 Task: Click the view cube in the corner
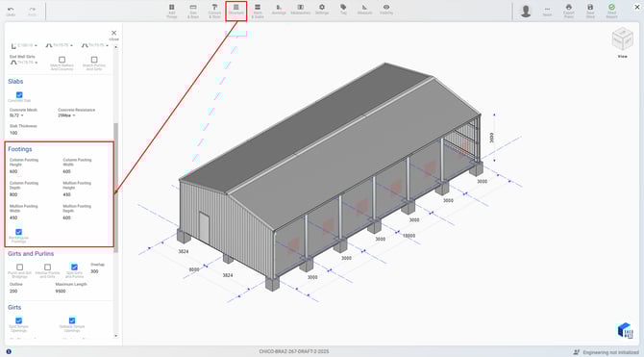tap(622, 38)
